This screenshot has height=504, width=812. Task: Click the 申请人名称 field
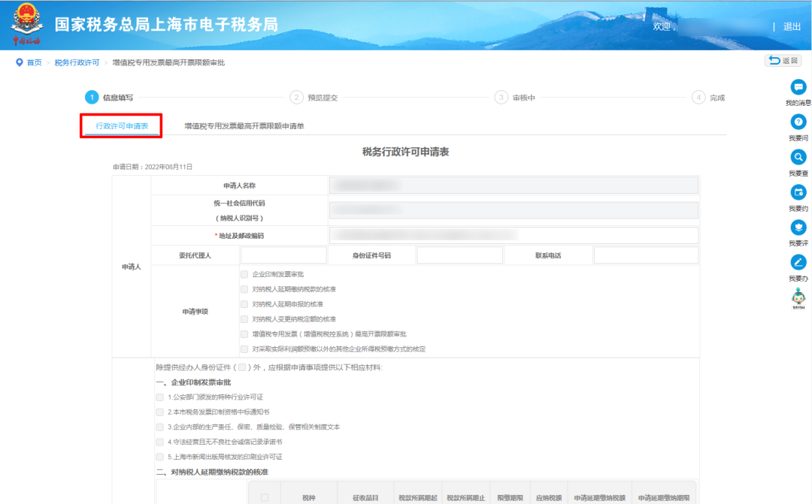point(514,186)
